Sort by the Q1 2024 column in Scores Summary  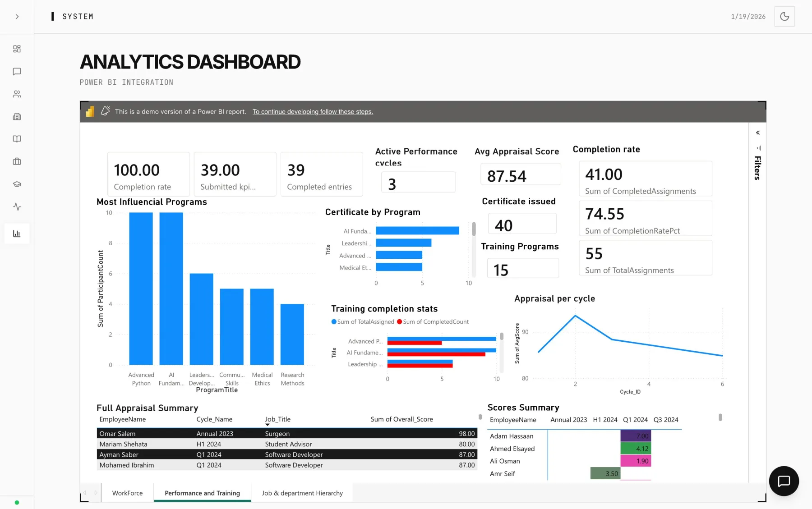point(635,420)
